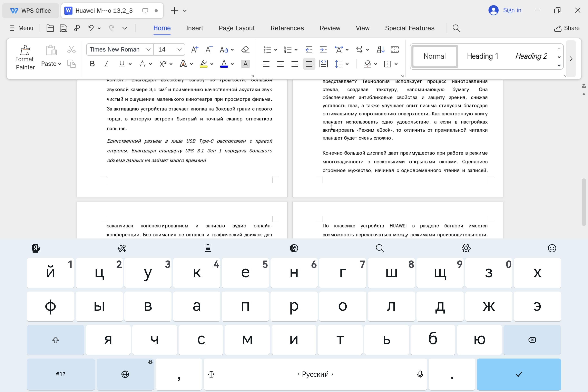Screen dimensions: 588x392
Task: Click the paragraph shading fill bucket
Action: [367, 64]
